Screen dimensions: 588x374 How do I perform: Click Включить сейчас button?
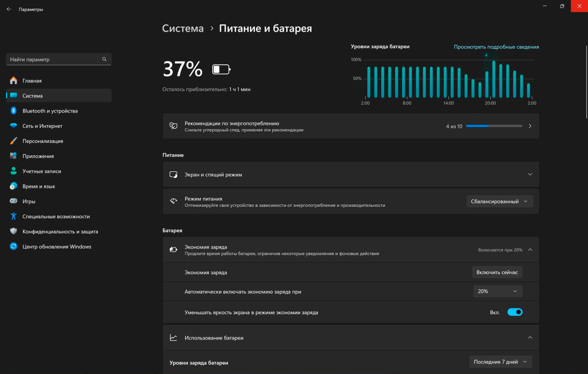(x=497, y=272)
